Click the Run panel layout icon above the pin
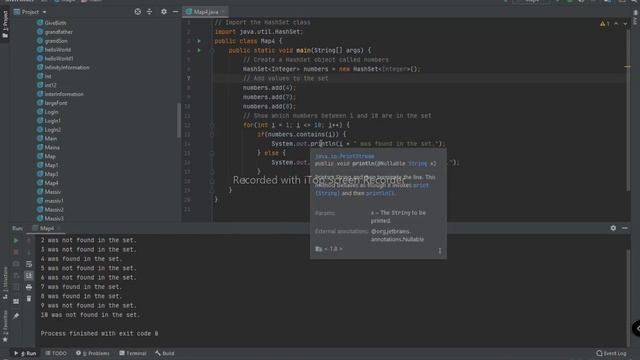 point(16,301)
